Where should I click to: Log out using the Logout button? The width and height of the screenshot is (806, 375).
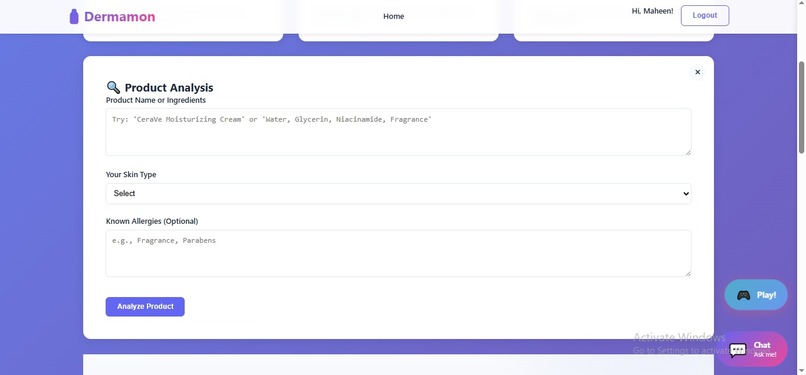pyautogui.click(x=705, y=15)
